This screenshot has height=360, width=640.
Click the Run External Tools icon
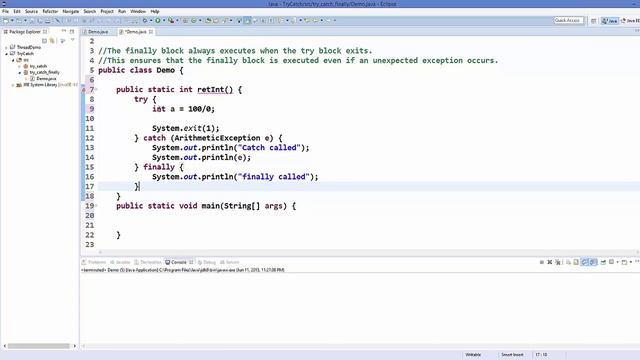[171, 20]
